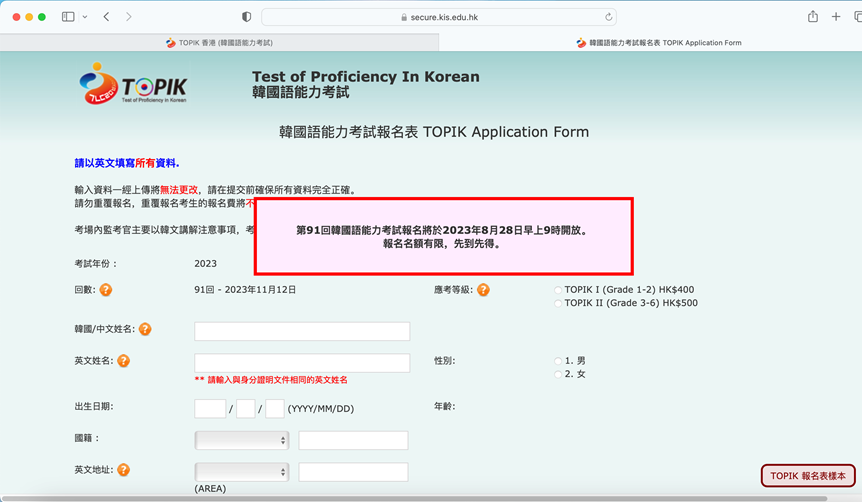
Task: Choose gender option 2. 女
Action: 558,374
